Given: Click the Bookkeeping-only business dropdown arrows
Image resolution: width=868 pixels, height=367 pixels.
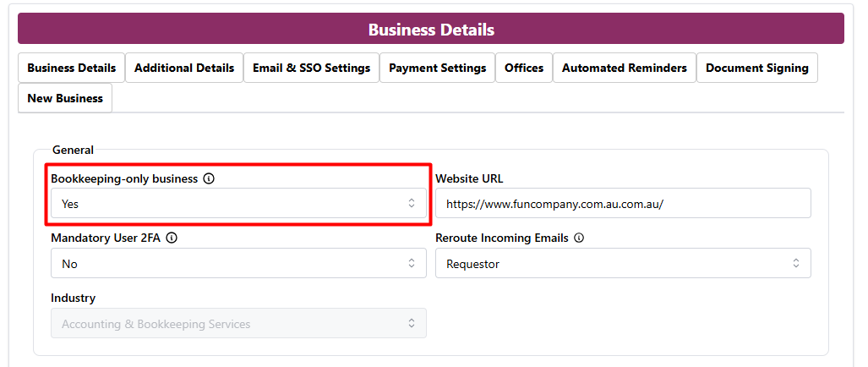Looking at the screenshot, I should (x=412, y=203).
